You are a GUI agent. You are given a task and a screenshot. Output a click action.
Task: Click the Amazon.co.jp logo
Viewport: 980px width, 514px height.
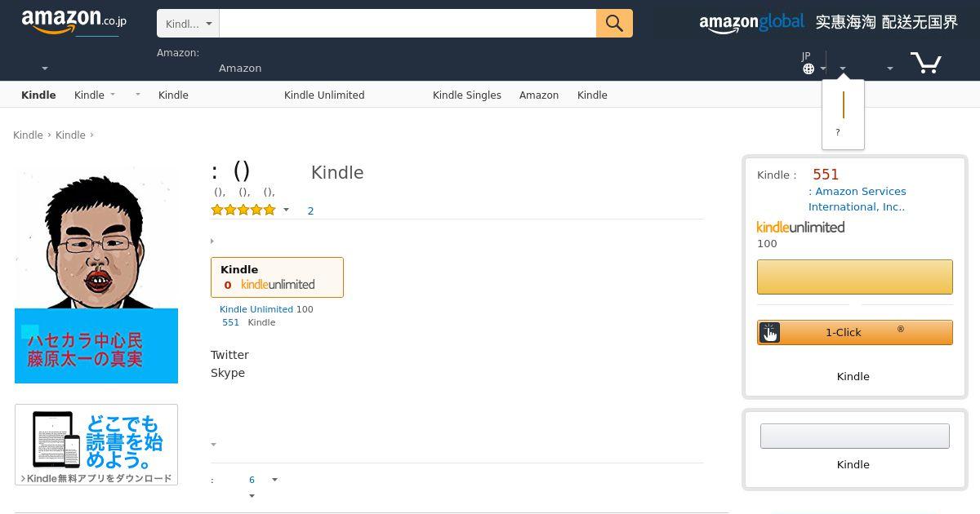[73, 22]
